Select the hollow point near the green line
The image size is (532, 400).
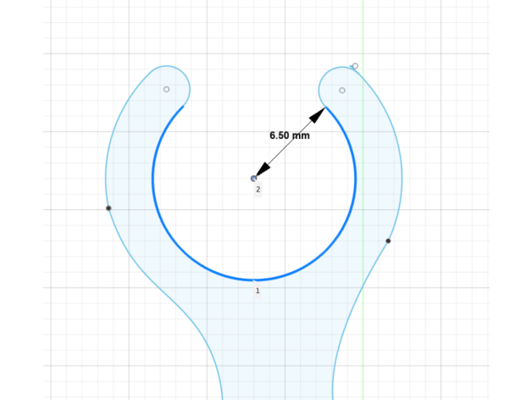355,66
